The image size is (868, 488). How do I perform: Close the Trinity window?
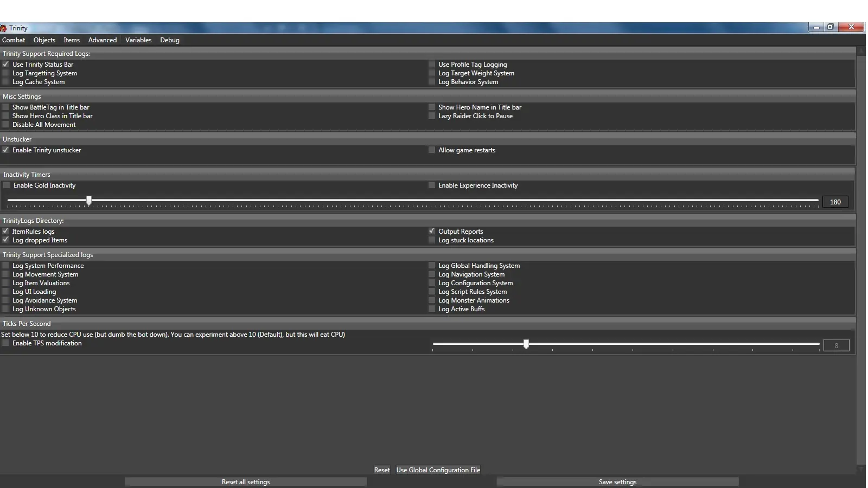point(851,27)
